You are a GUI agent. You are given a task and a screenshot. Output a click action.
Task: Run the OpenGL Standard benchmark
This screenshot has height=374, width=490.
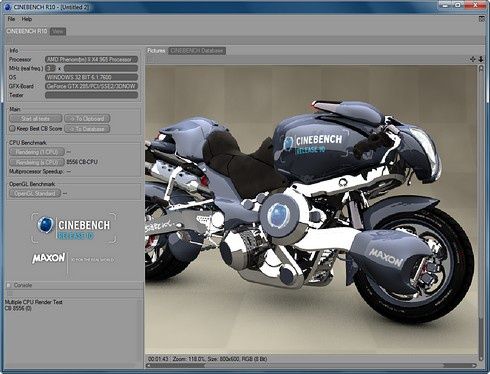click(x=35, y=193)
